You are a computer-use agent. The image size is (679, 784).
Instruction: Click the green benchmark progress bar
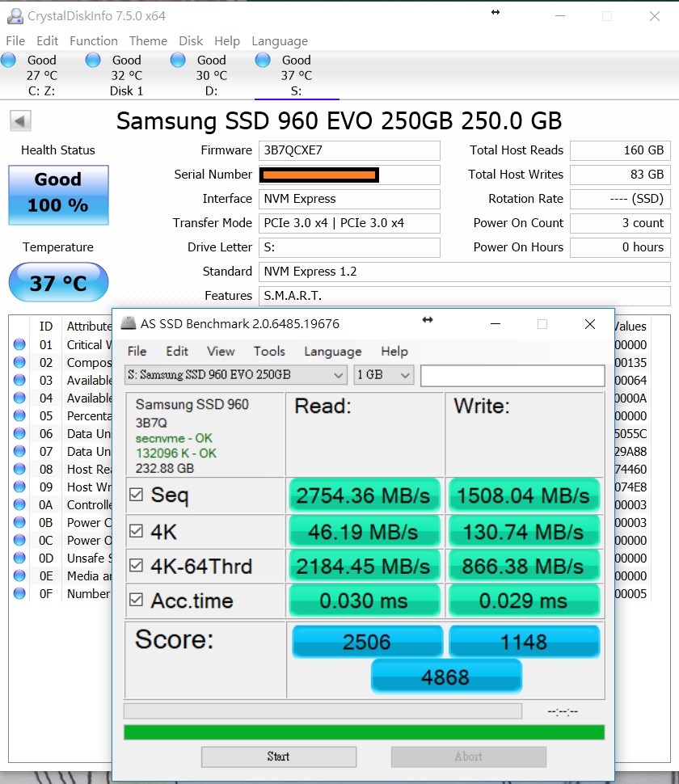pyautogui.click(x=364, y=732)
